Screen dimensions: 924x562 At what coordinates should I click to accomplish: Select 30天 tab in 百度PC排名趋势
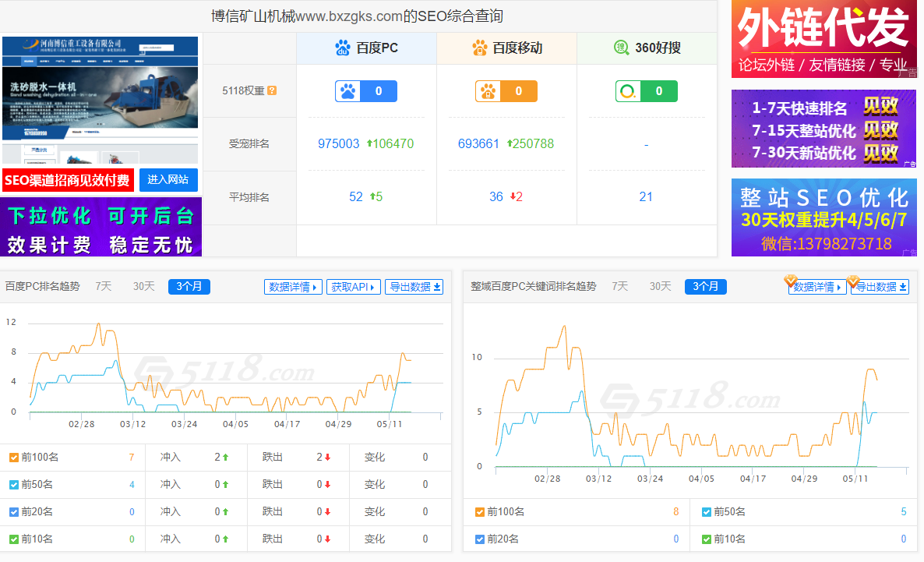click(x=143, y=286)
